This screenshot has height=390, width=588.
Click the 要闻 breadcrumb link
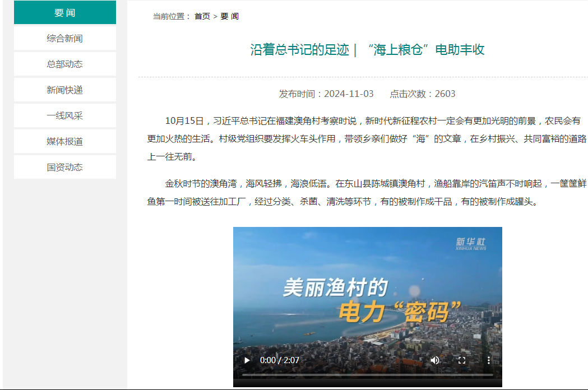pyautogui.click(x=229, y=16)
